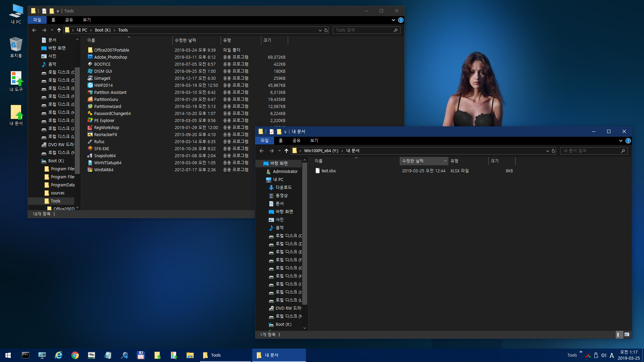Open the Recycle Bin desktop icon

click(x=16, y=47)
